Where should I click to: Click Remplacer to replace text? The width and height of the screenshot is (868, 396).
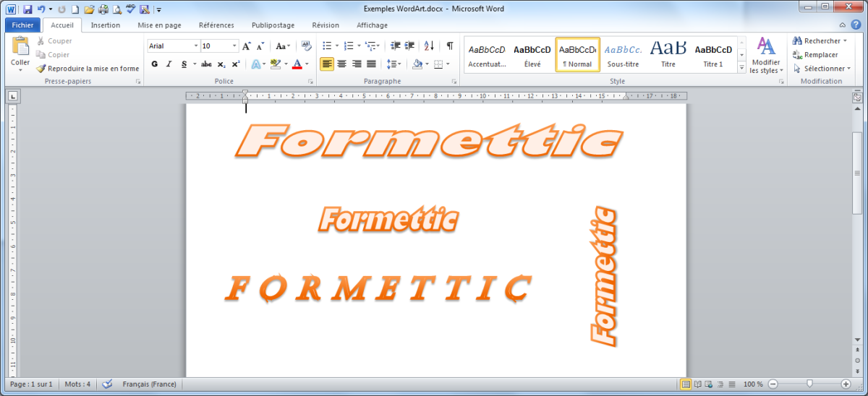[x=815, y=54]
